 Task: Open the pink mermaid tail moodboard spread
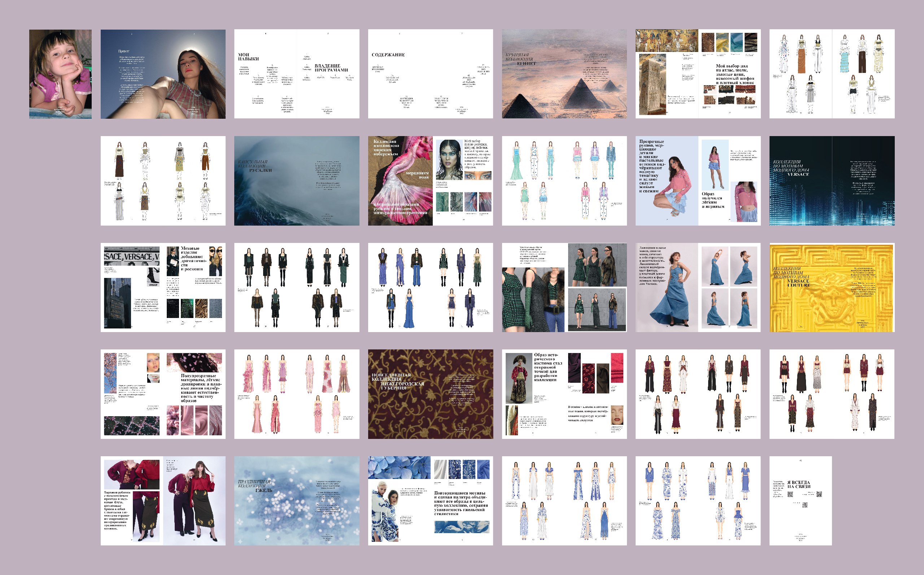coord(430,180)
